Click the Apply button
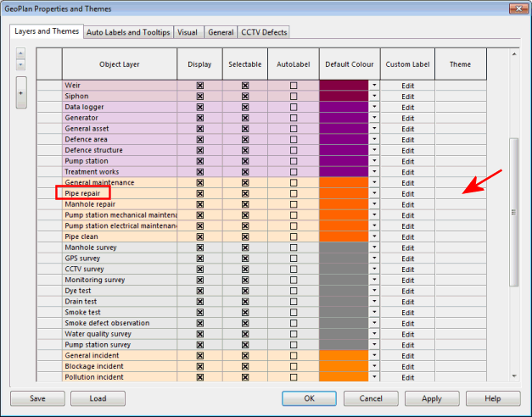532x417 pixels. coord(432,398)
